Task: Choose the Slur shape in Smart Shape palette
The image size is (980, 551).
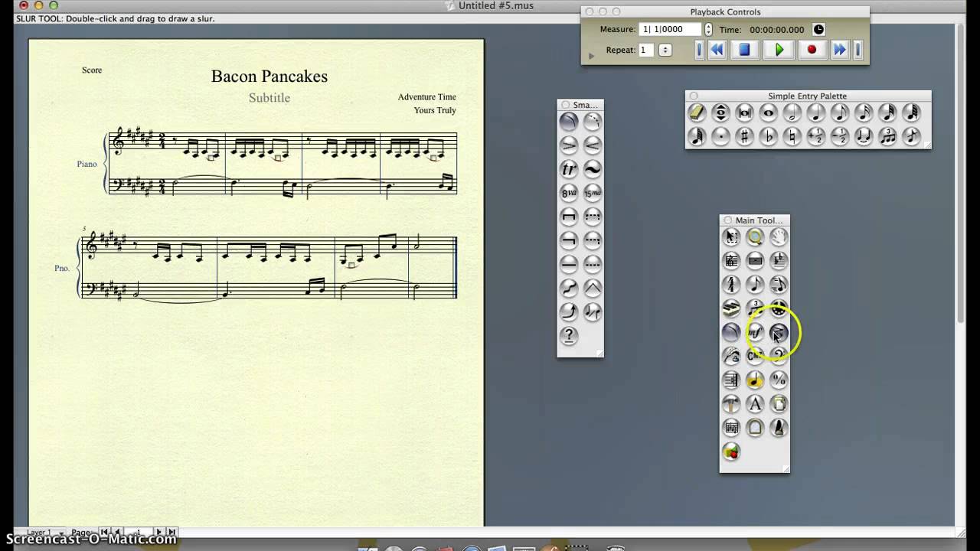Action: pos(569,121)
